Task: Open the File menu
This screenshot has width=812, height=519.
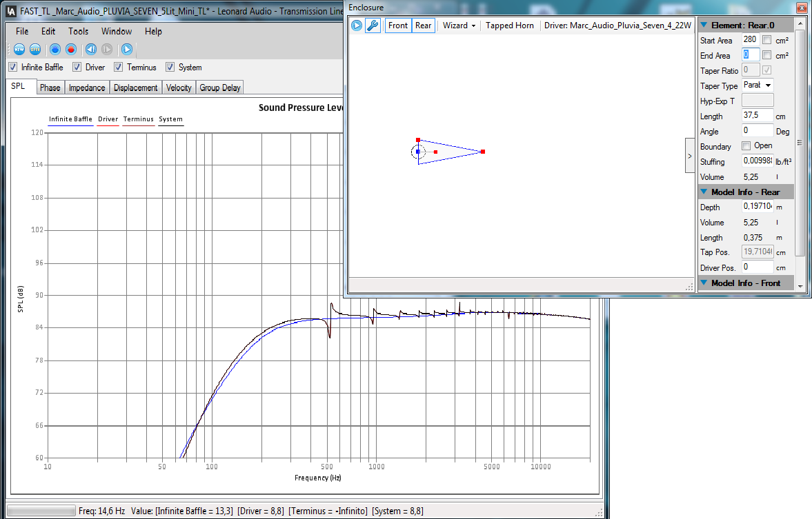Action: click(x=22, y=31)
